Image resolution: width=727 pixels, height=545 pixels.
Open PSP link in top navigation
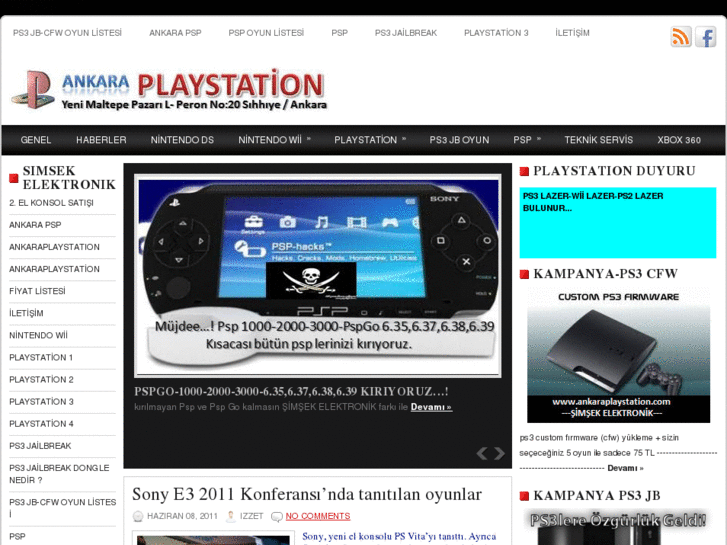[339, 33]
